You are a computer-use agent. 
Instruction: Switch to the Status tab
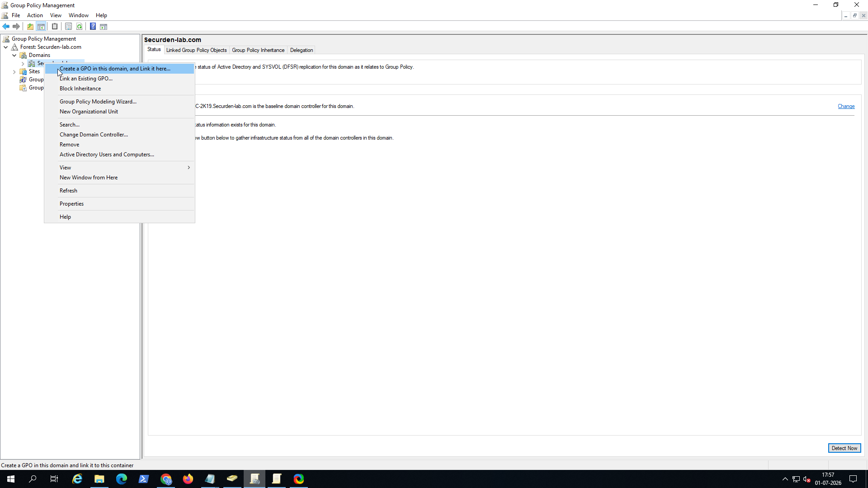(154, 50)
